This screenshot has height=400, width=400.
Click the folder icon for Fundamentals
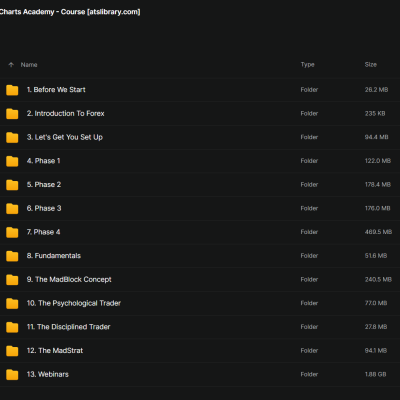(x=12, y=256)
